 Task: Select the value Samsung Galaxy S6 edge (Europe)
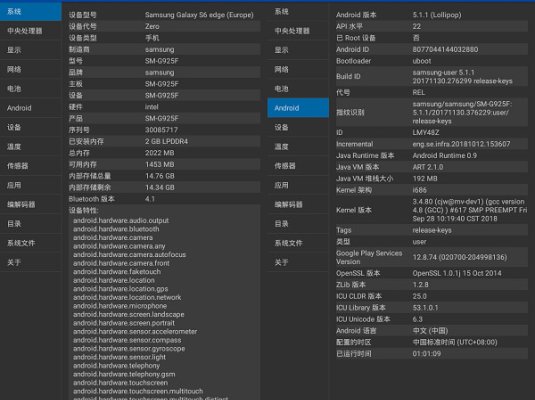point(199,15)
